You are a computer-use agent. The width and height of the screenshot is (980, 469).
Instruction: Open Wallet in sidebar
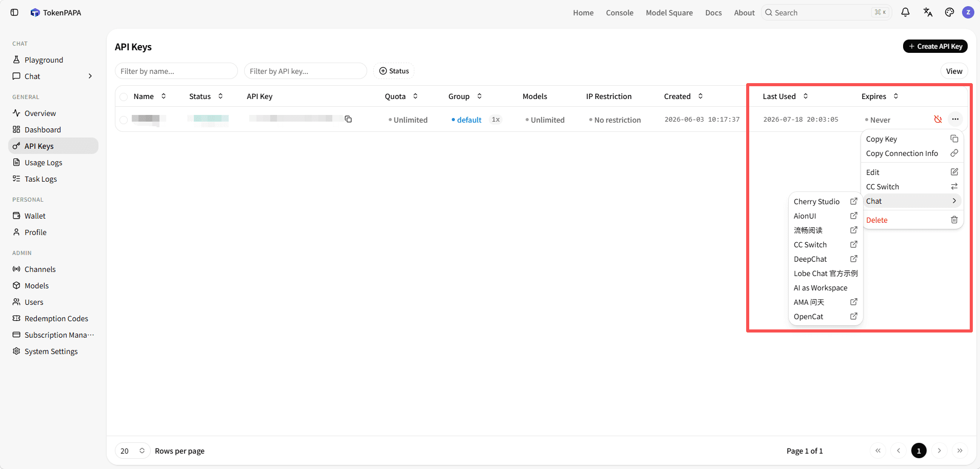[53, 216]
